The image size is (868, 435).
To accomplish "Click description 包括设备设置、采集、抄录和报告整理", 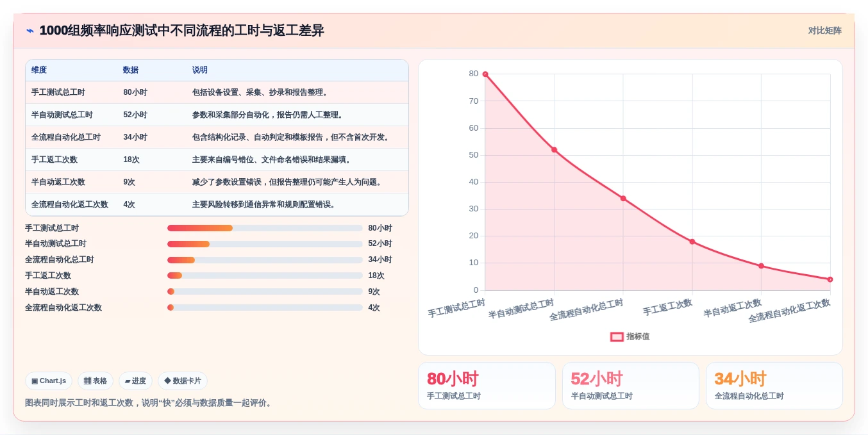I will coord(260,92).
